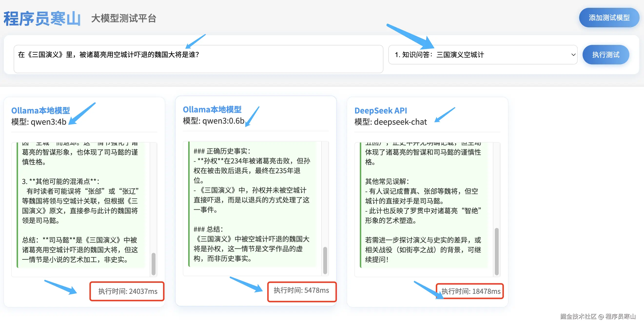The height and width of the screenshot is (328, 644).
Task: Click the qwen3:0.6b card scrollbar thumb
Action: (x=325, y=260)
